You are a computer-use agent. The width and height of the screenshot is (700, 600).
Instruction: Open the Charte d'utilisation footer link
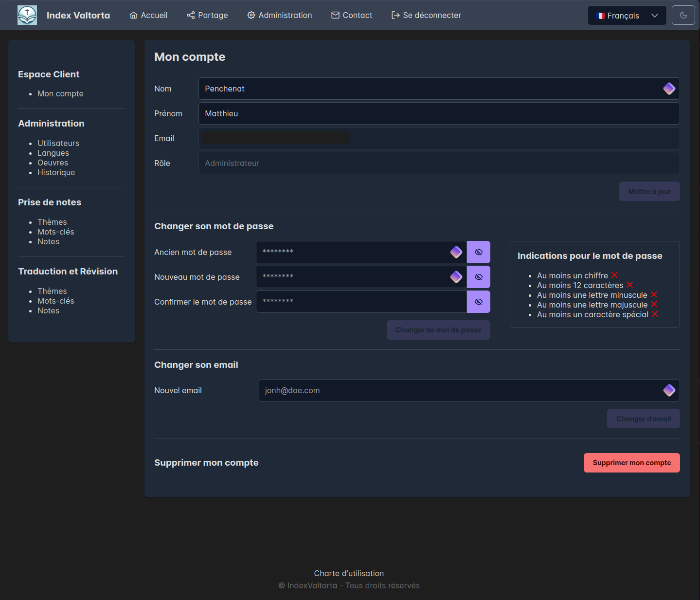point(349,573)
